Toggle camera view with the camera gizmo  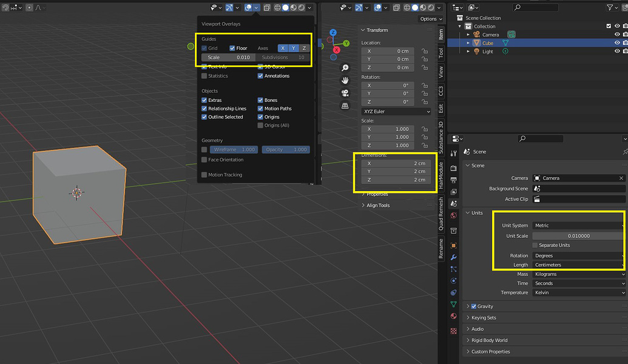pos(345,93)
